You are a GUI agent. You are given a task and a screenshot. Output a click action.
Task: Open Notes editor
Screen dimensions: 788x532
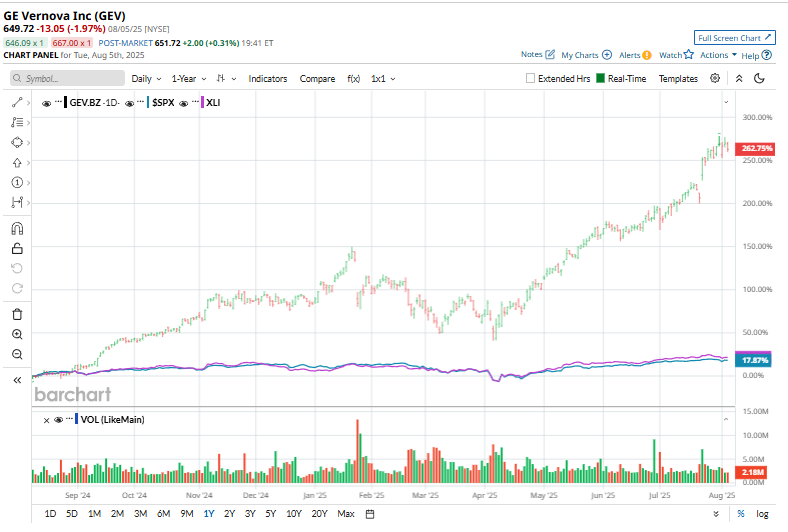coord(538,54)
